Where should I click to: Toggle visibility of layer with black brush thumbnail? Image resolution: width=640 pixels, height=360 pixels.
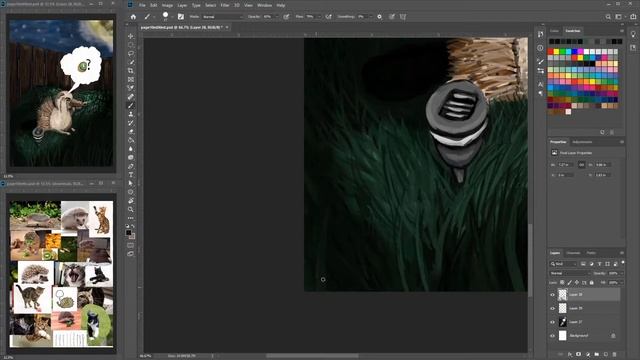(553, 322)
